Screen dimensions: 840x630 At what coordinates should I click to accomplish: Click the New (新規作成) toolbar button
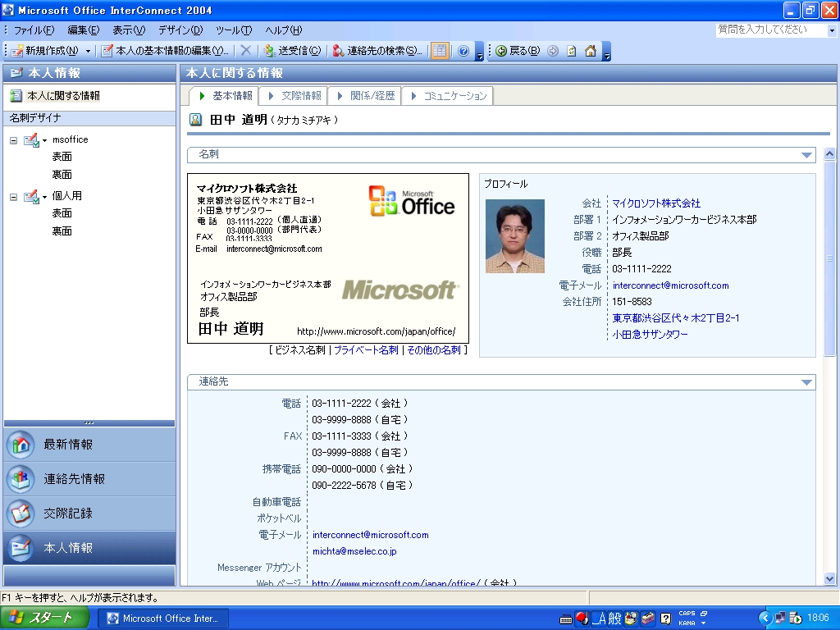pos(45,51)
